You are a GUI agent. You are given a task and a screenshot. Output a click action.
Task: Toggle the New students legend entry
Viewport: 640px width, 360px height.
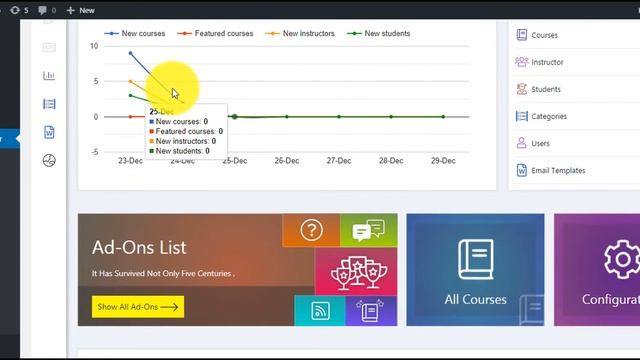pos(378,33)
